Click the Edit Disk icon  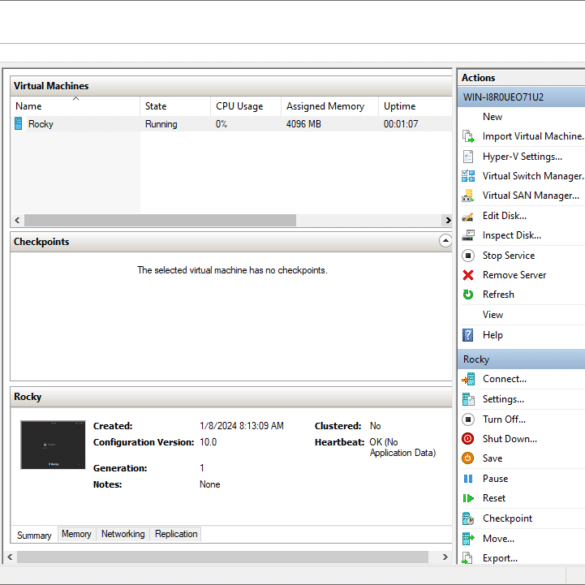468,216
